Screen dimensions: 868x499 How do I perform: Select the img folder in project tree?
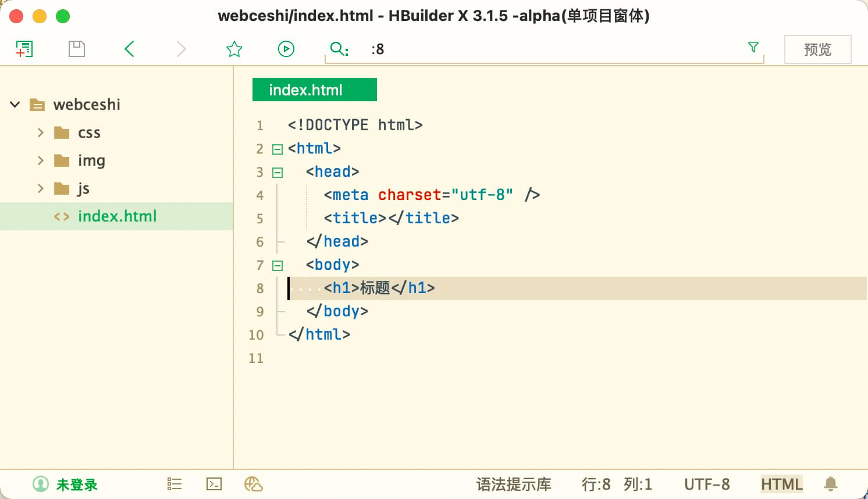91,161
